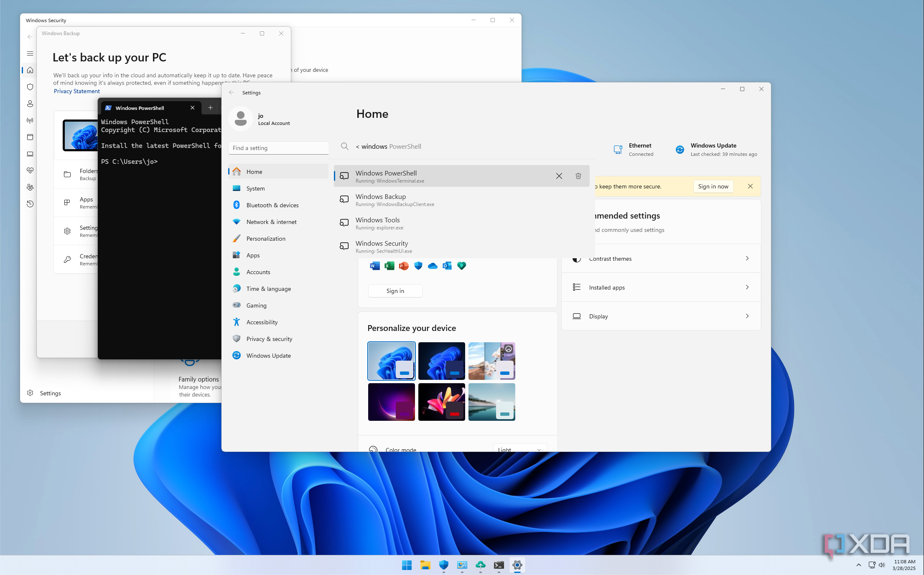Show hidden icons tray chevron
Image resolution: width=924 pixels, height=575 pixels.
(x=859, y=565)
